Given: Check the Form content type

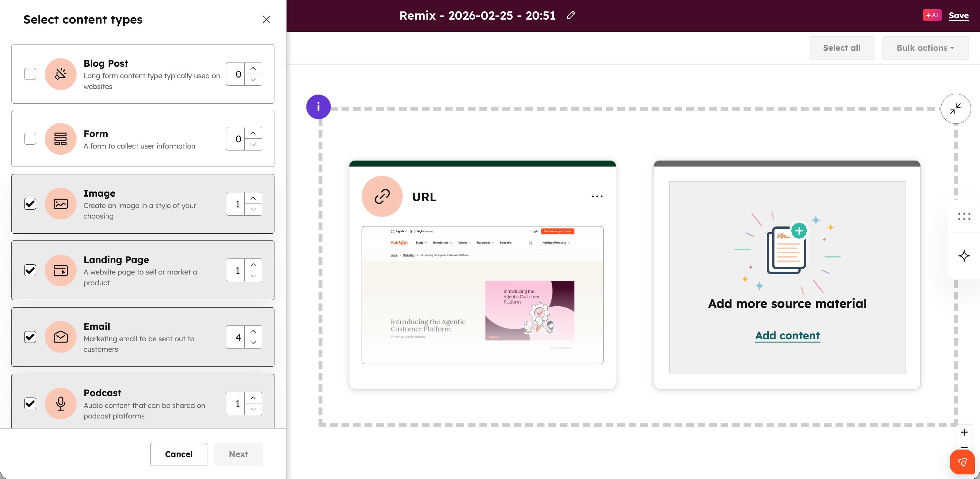Looking at the screenshot, I should click(30, 138).
